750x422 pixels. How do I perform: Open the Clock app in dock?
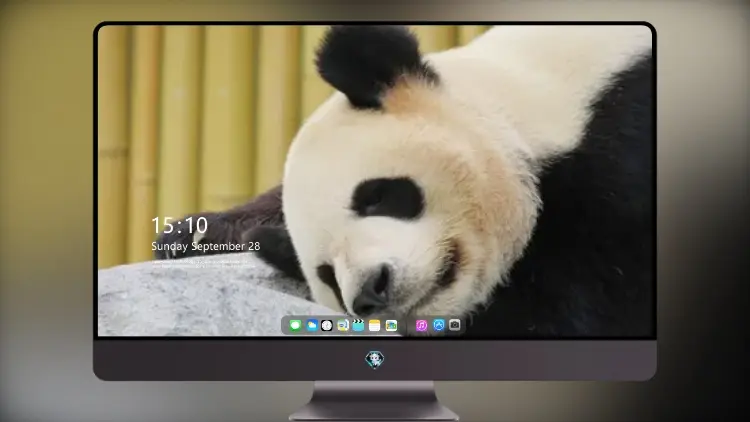pyautogui.click(x=327, y=325)
